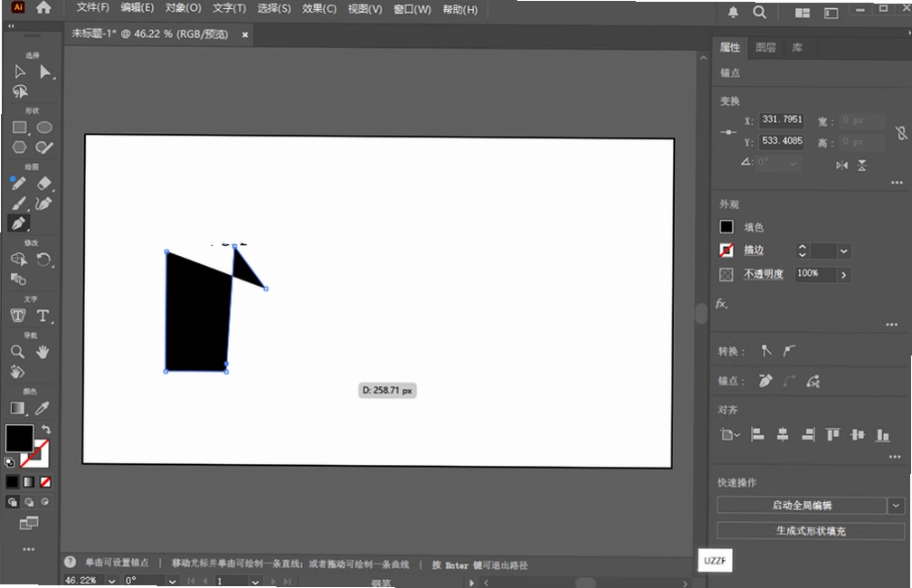Image resolution: width=912 pixels, height=588 pixels.
Task: Click remove selected anchor points icon
Action: pyautogui.click(x=765, y=381)
